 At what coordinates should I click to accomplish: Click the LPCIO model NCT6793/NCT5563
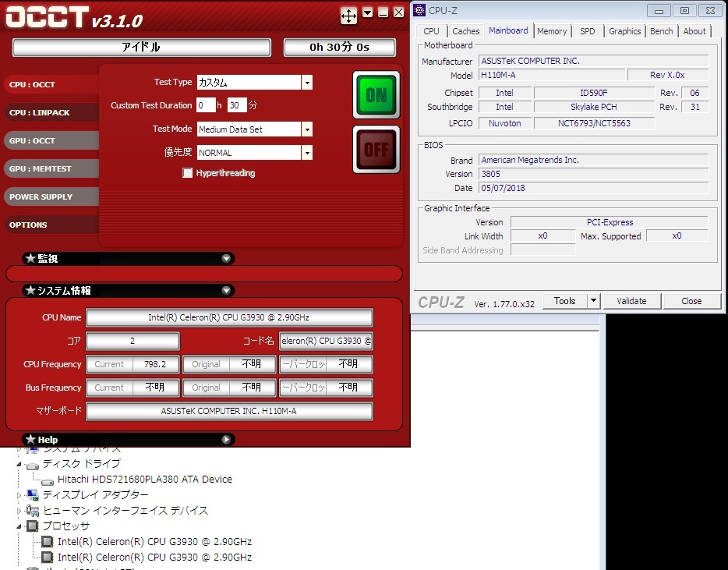click(x=594, y=123)
